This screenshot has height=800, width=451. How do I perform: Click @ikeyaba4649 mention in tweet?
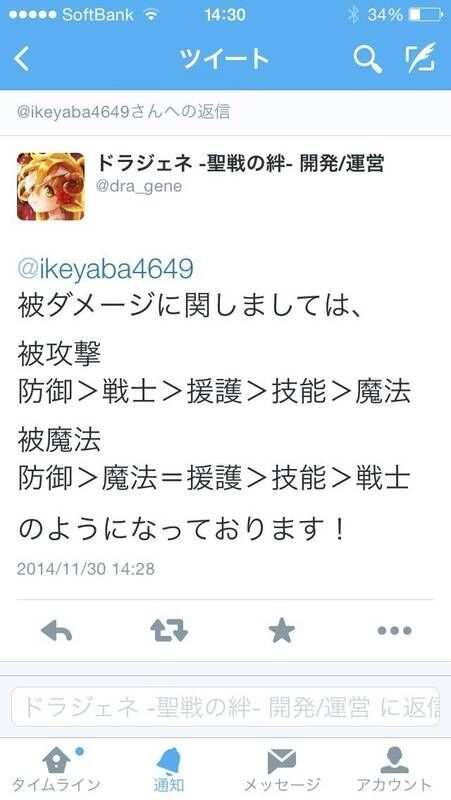pos(105,269)
